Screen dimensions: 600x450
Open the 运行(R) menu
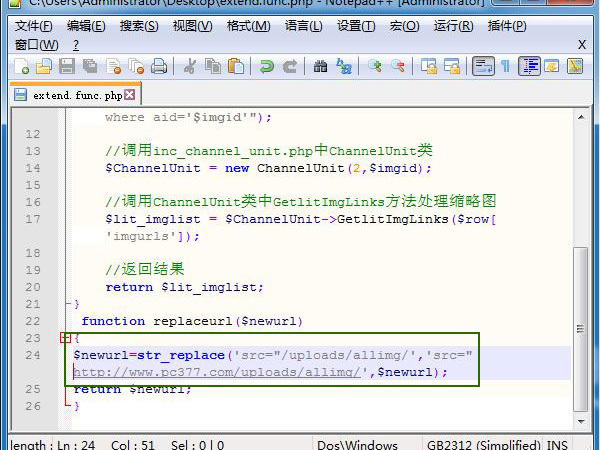click(453, 26)
